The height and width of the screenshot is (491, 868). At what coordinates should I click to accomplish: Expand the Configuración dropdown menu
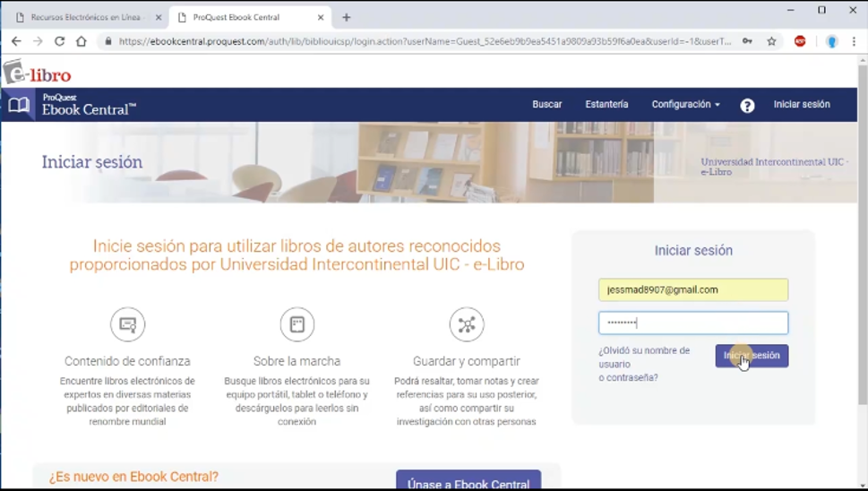[x=685, y=105]
